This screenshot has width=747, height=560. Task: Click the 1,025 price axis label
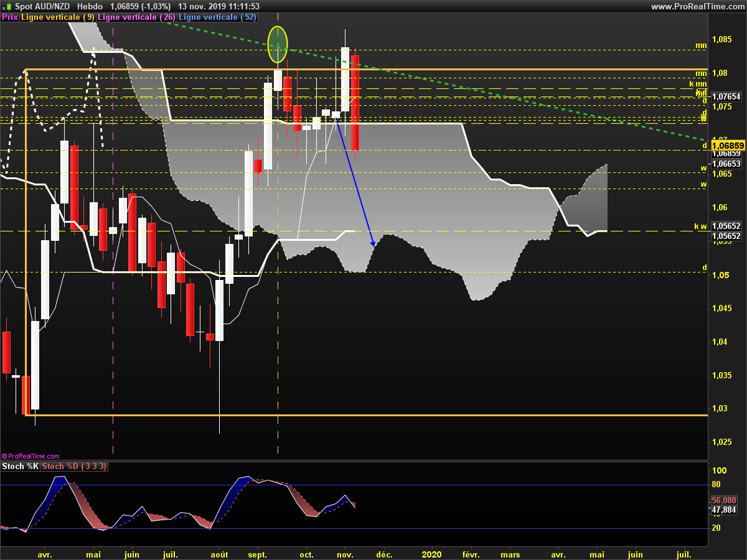[x=721, y=442]
